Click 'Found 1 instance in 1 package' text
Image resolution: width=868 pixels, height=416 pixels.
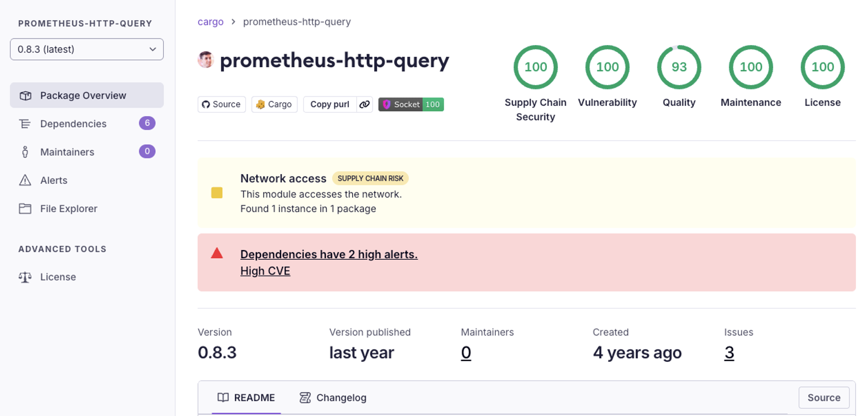(x=308, y=209)
